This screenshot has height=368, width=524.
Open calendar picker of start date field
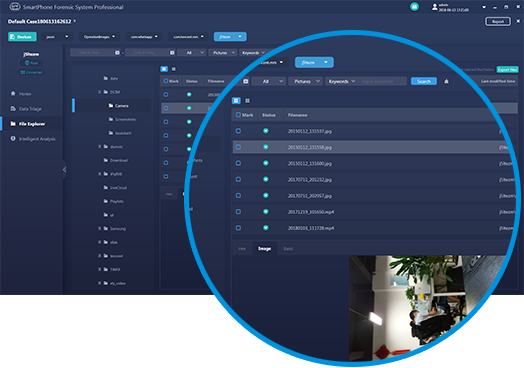(x=117, y=52)
